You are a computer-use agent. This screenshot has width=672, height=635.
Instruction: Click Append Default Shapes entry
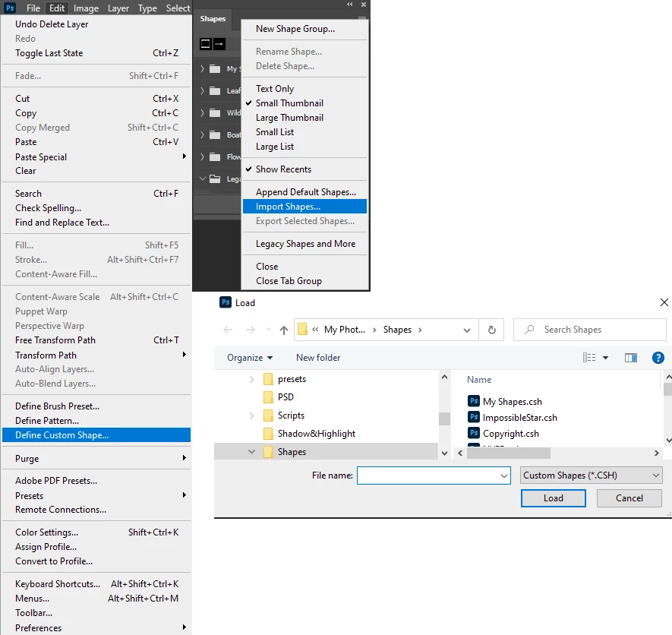(304, 192)
